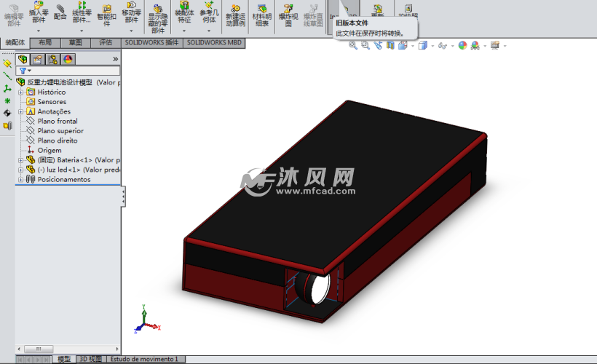Switch to the FeatureManager design tree tab
The width and height of the screenshot is (597, 364).
coord(23,59)
